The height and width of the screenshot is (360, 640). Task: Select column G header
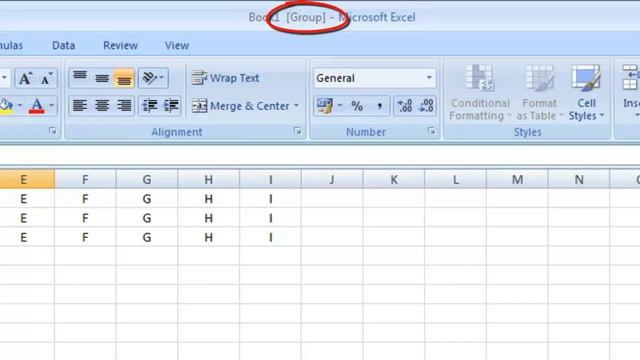pyautogui.click(x=147, y=179)
